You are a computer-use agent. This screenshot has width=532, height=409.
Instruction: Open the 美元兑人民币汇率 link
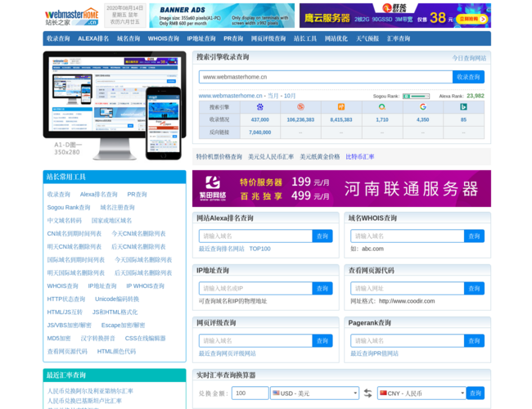coord(271,157)
